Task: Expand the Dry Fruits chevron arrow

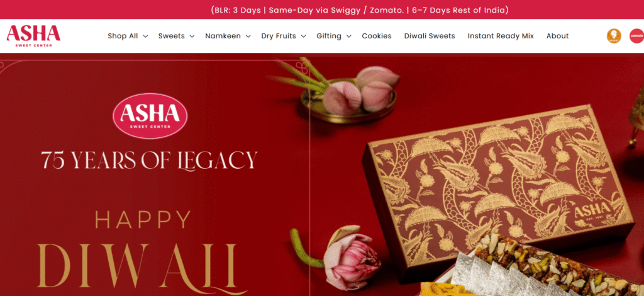Action: click(x=303, y=36)
